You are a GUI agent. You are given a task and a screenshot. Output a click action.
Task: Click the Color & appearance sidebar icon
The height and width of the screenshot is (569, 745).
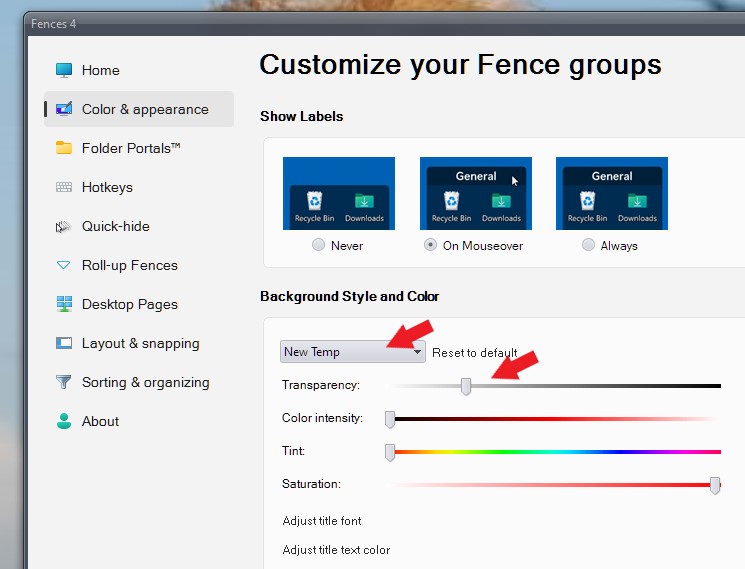click(x=64, y=109)
